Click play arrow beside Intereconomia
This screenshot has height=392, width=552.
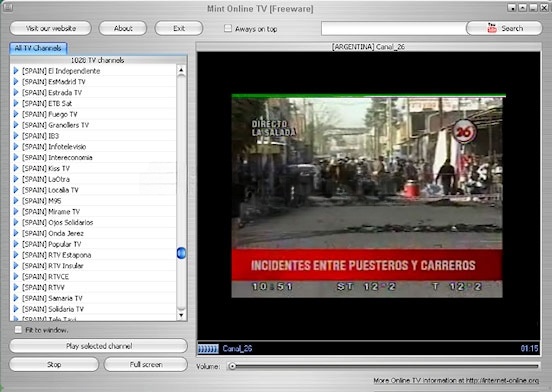[x=16, y=157]
